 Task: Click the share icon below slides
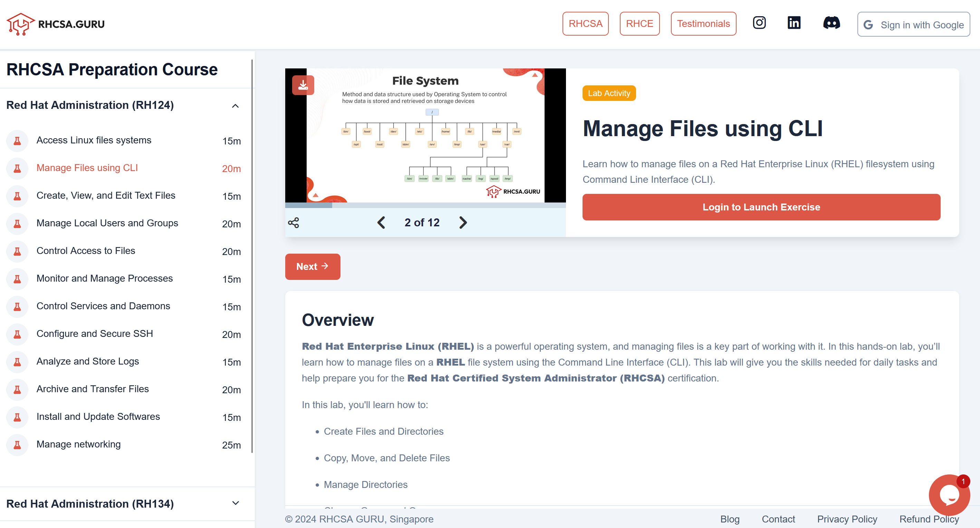(293, 223)
